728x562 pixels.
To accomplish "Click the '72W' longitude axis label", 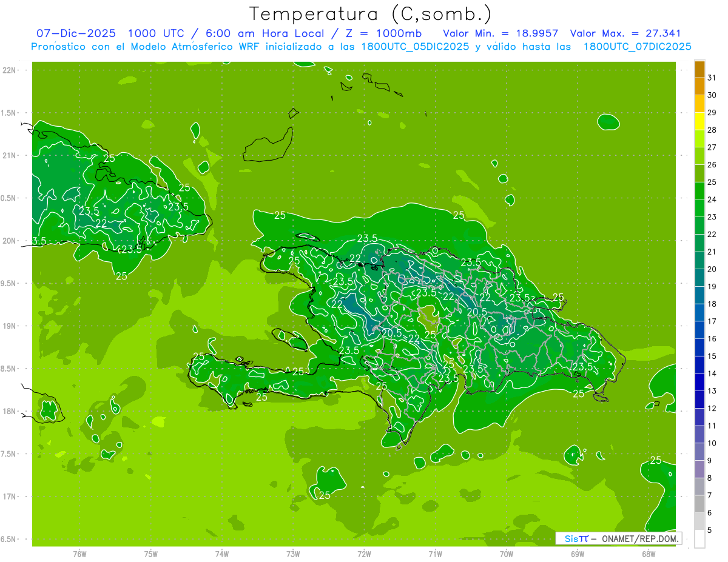I will pos(364,554).
